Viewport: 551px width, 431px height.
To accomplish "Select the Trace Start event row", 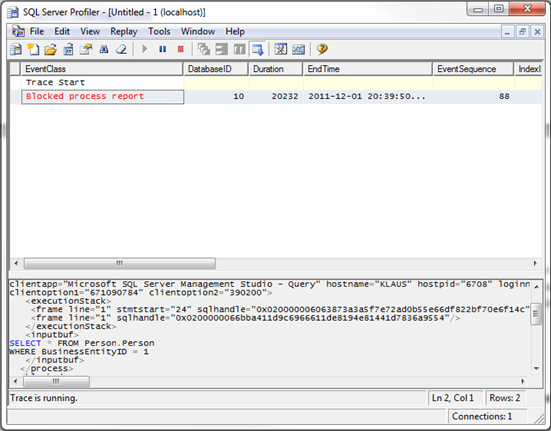I will point(276,83).
